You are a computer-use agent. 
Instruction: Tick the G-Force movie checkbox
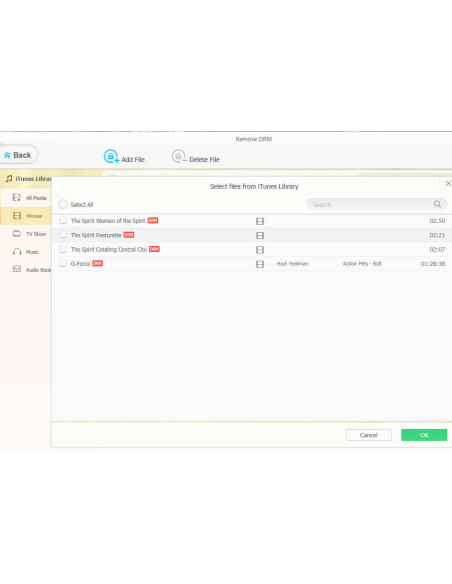(63, 263)
